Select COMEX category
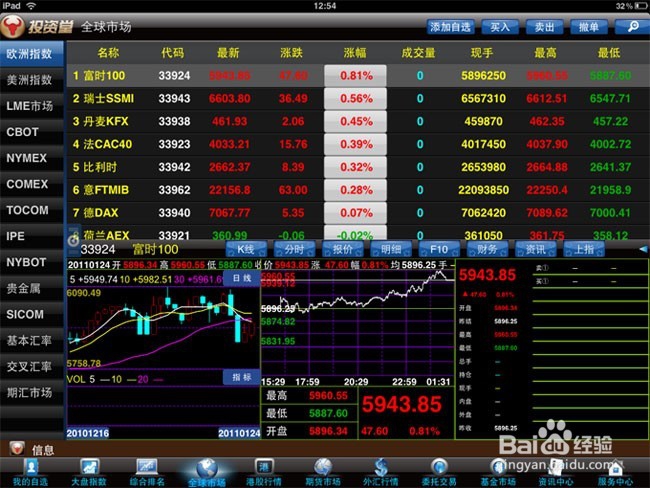Screen dimensions: 650x488 click(x=32, y=184)
